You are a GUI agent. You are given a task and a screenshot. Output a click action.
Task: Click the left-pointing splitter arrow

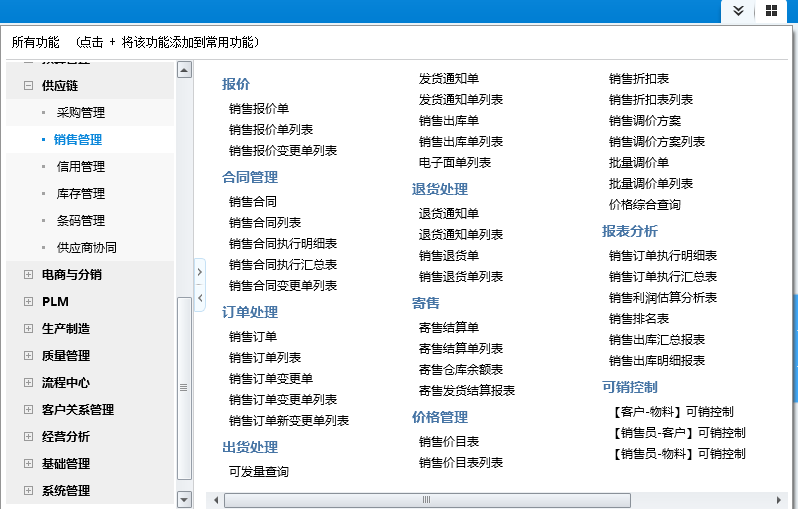click(200, 298)
